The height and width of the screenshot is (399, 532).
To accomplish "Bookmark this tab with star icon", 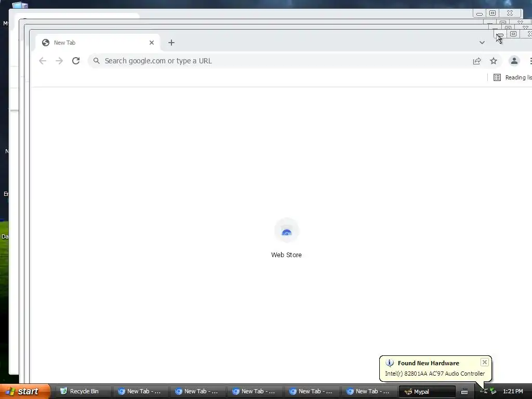I will (494, 61).
